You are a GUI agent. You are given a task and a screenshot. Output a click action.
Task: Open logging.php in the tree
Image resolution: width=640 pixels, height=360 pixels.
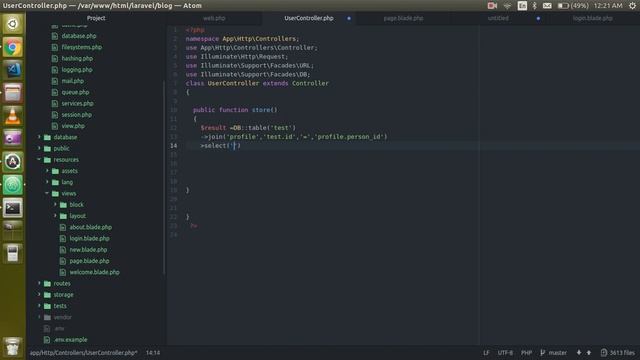pyautogui.click(x=77, y=70)
